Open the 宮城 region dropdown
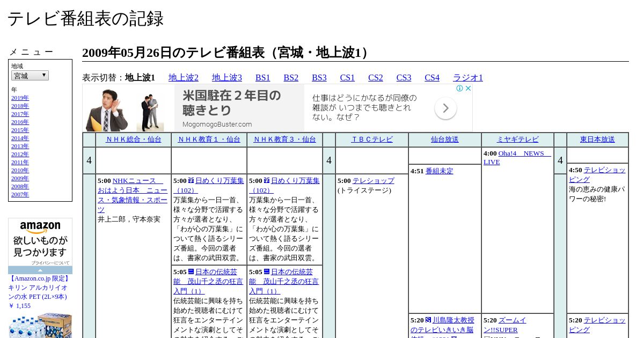The height and width of the screenshot is (338, 644). pos(30,76)
